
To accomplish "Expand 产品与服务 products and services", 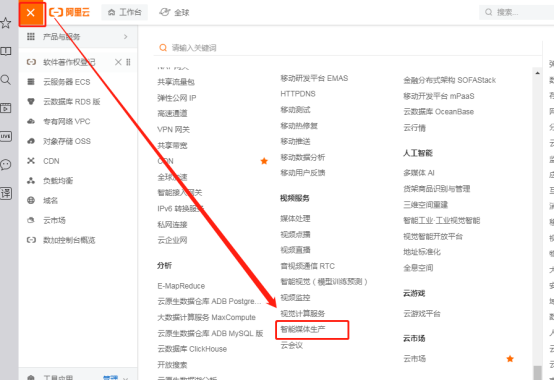I will click(x=78, y=37).
